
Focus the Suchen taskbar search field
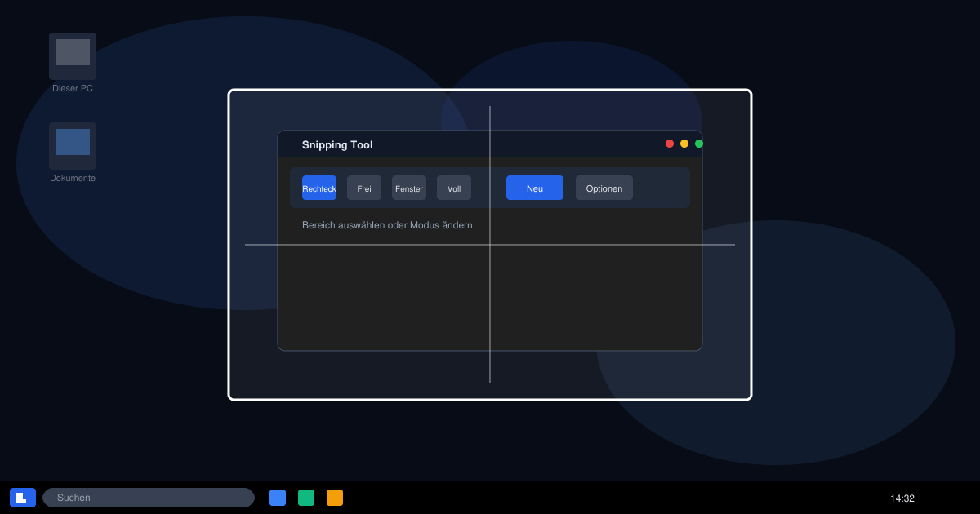click(x=149, y=498)
